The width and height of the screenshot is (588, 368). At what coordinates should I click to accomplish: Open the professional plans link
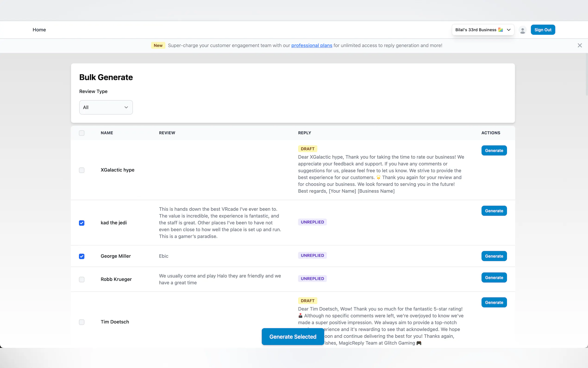point(311,45)
